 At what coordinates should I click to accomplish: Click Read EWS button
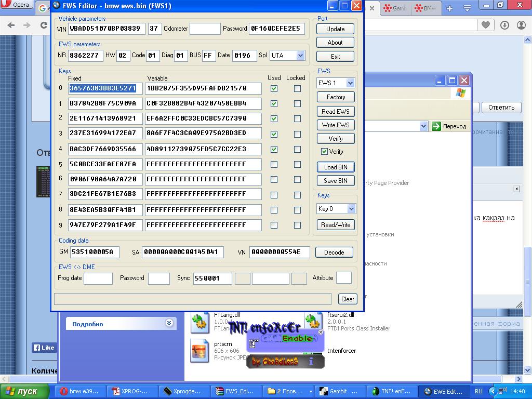pos(336,111)
